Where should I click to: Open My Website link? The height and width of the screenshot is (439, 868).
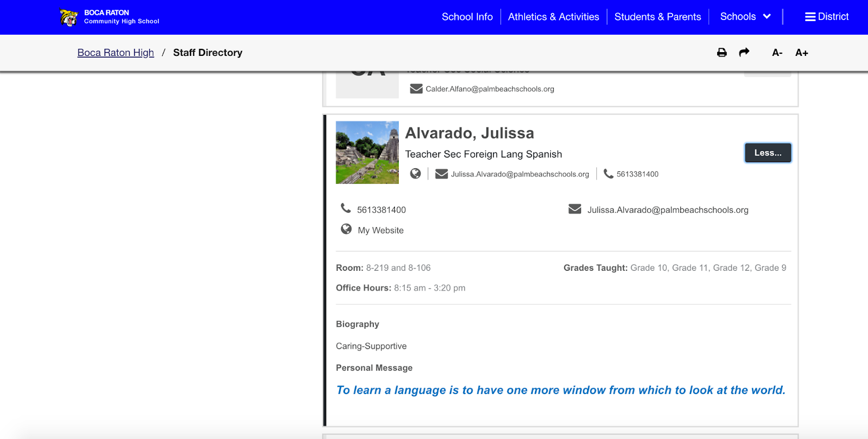point(381,230)
